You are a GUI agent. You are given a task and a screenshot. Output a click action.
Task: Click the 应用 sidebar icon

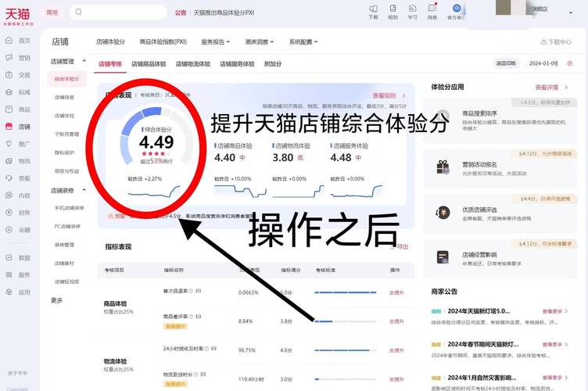pos(9,292)
